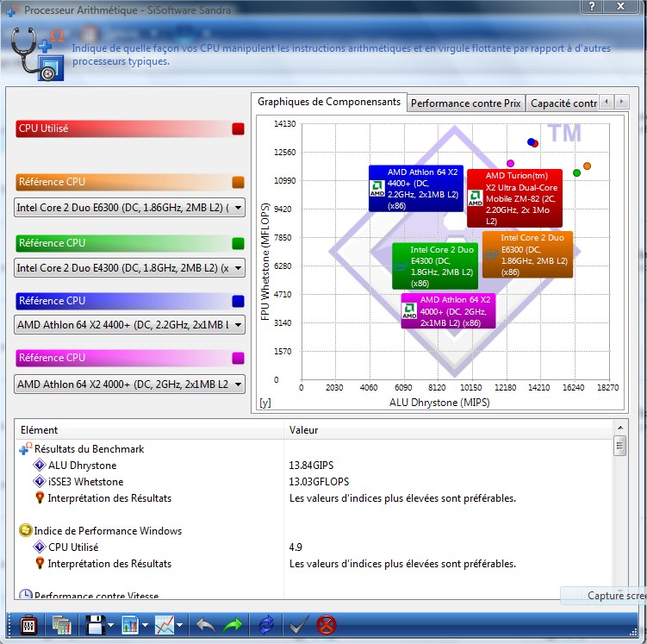Click the Elément column header
This screenshot has width=647, height=644.
pos(149,430)
